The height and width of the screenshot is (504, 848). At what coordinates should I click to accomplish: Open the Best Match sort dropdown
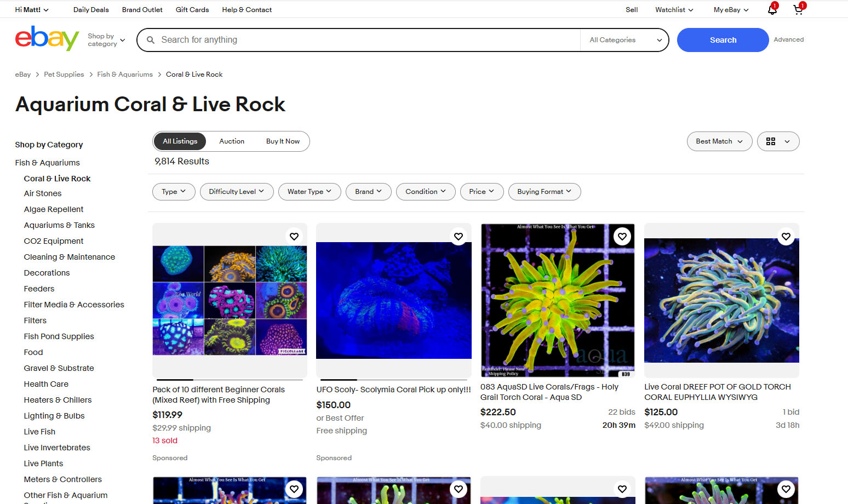(719, 141)
